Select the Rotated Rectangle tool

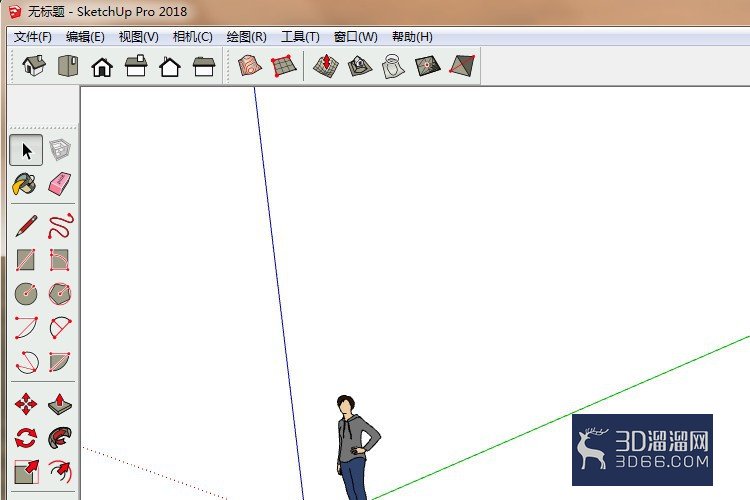pos(60,260)
